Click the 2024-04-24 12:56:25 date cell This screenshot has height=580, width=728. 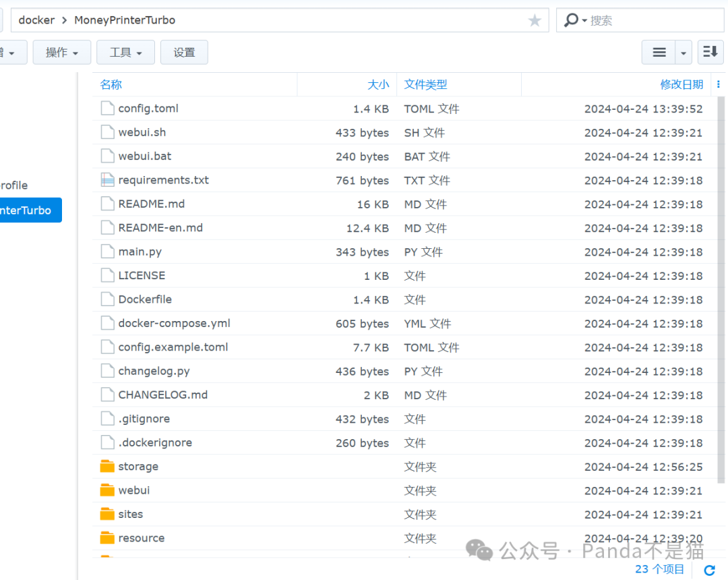644,467
